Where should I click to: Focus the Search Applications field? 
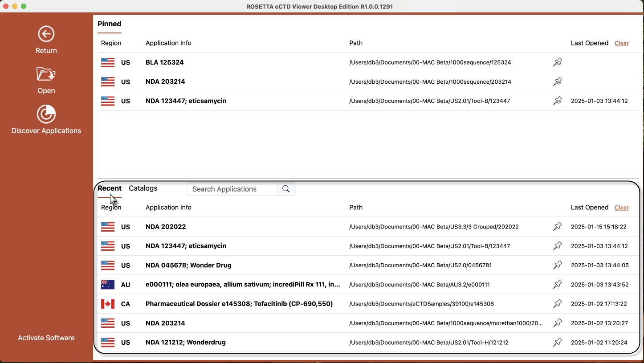pos(232,189)
